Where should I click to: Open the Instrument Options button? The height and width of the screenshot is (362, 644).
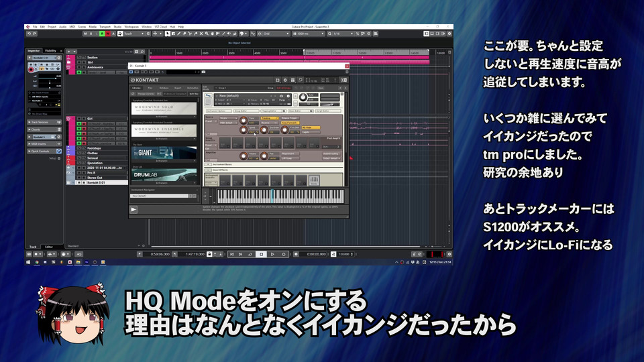(x=219, y=111)
